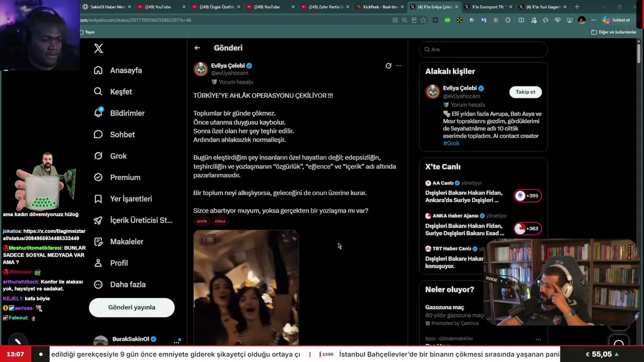This screenshot has width=644, height=362.
Task: Open the post's three-dot more menu
Action: click(398, 65)
